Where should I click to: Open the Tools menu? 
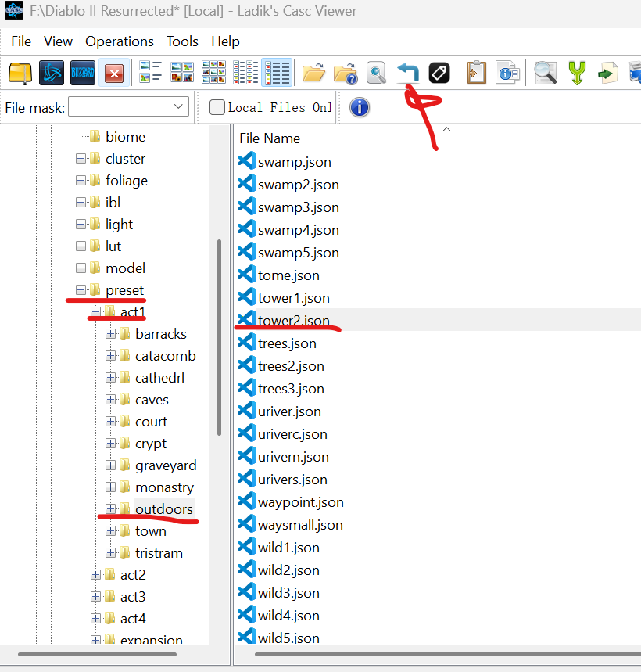182,41
